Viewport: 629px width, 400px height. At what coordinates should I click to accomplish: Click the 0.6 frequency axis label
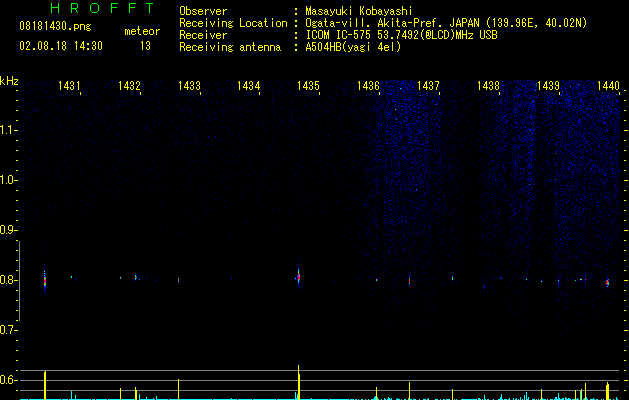(x=8, y=380)
